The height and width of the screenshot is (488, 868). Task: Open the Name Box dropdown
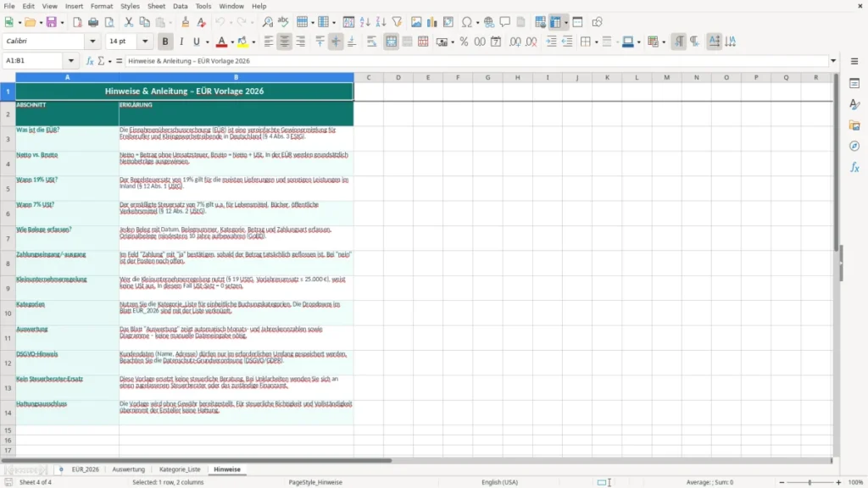71,61
